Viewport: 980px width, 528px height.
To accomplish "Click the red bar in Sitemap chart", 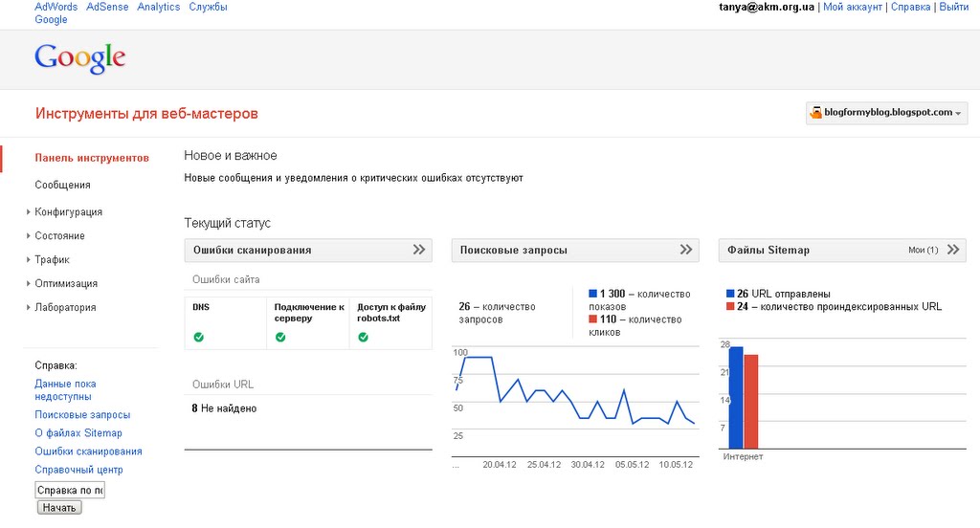I will (750, 402).
